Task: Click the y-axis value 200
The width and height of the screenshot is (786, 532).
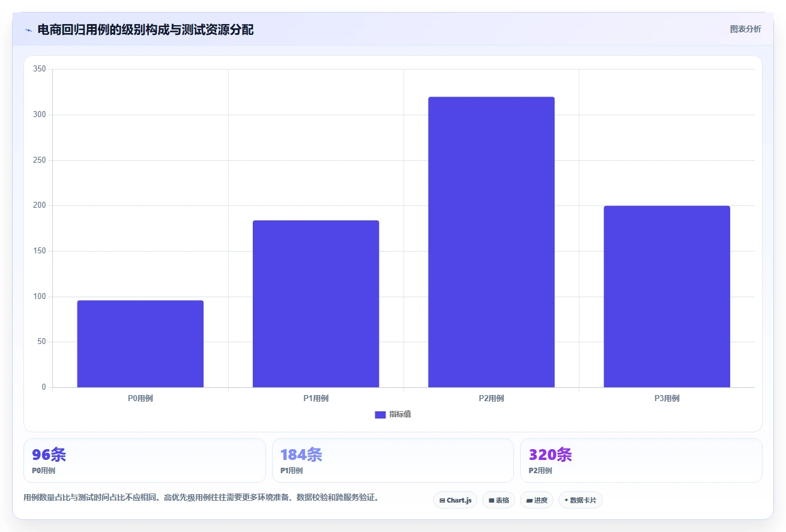Action: pyautogui.click(x=40, y=206)
